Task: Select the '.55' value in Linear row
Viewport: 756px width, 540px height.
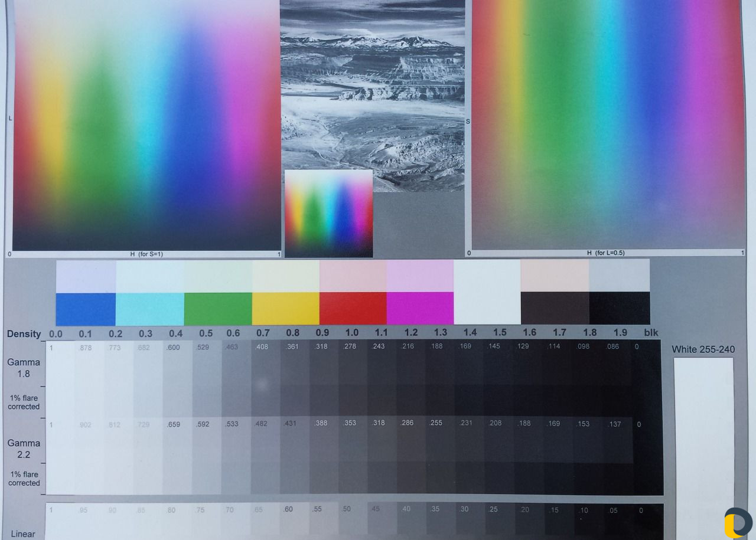Action: (317, 509)
